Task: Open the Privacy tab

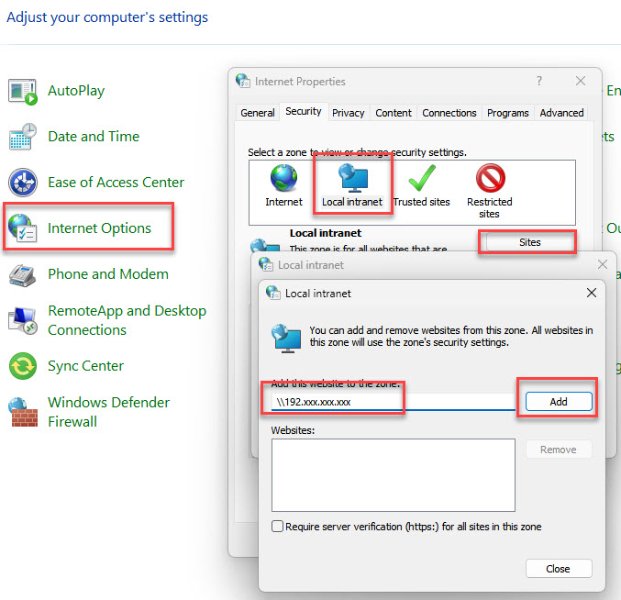Action: pyautogui.click(x=348, y=113)
